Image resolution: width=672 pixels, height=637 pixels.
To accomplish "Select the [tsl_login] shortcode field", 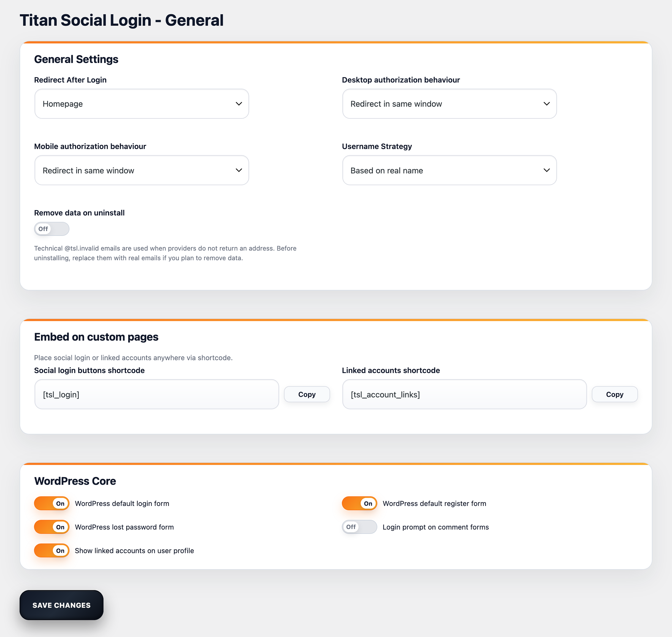I will point(156,394).
